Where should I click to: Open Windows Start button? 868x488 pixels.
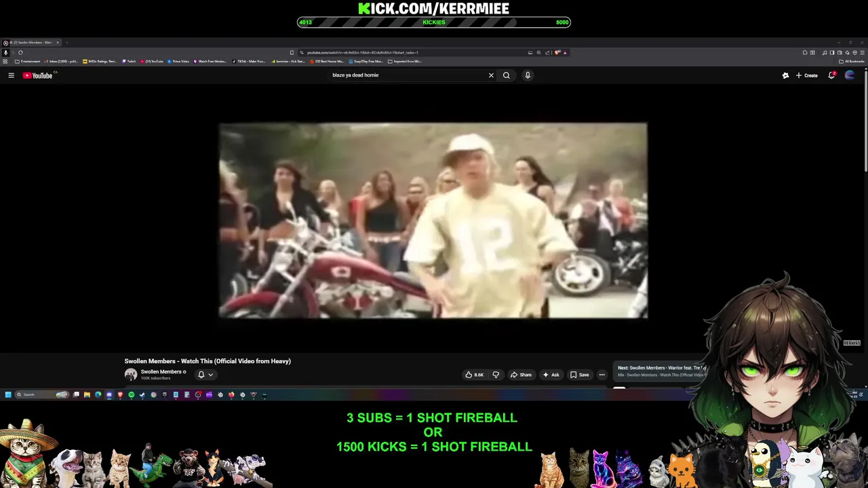8,394
